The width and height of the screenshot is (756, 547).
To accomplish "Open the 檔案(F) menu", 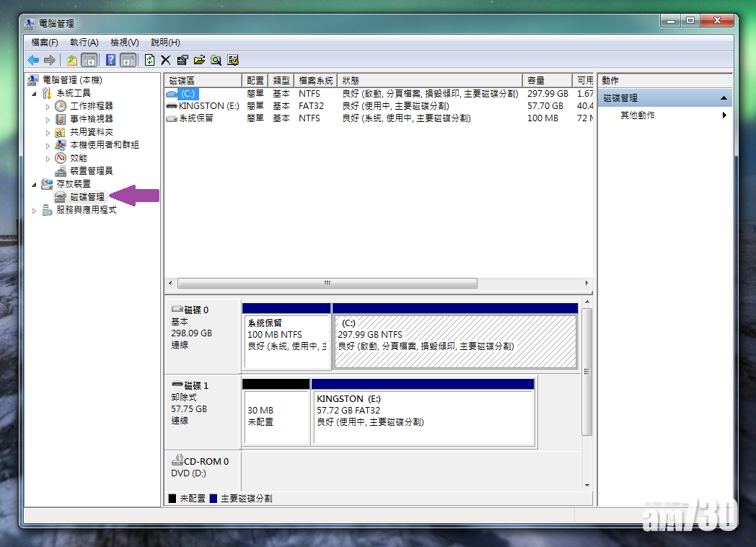I will click(45, 43).
